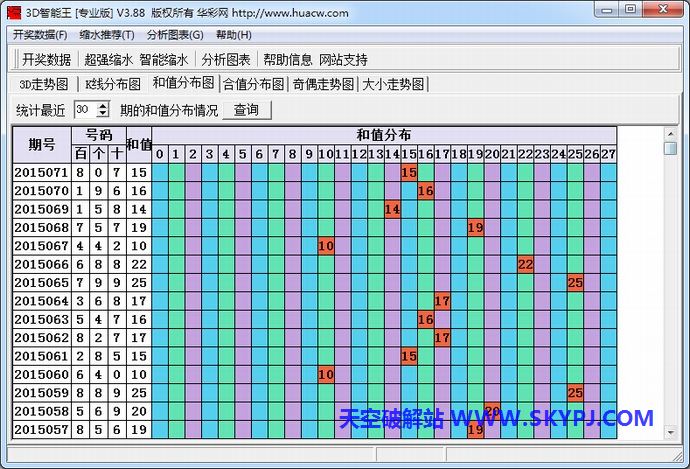This screenshot has height=469, width=690.
Task: Click the vertical scrollbar down arrow
Action: [x=671, y=433]
